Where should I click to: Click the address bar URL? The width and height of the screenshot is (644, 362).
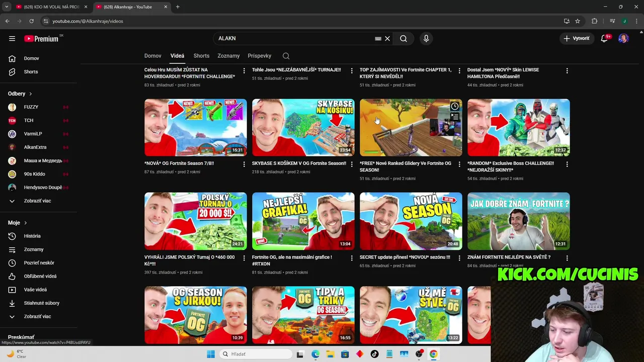88,21
